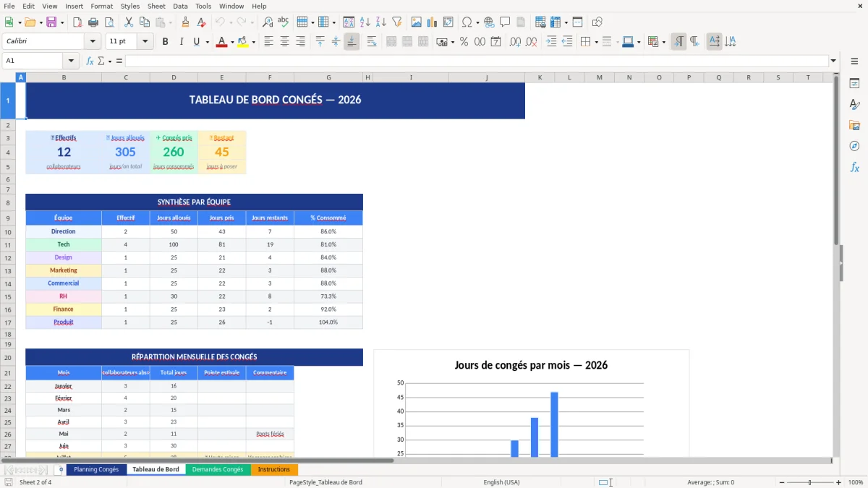Open the Format menu
868x488 pixels.
[101, 6]
